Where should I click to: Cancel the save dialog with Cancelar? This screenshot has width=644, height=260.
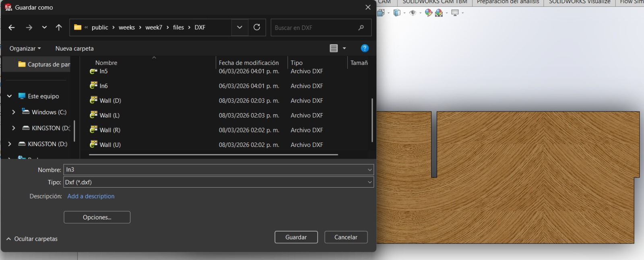pyautogui.click(x=346, y=237)
